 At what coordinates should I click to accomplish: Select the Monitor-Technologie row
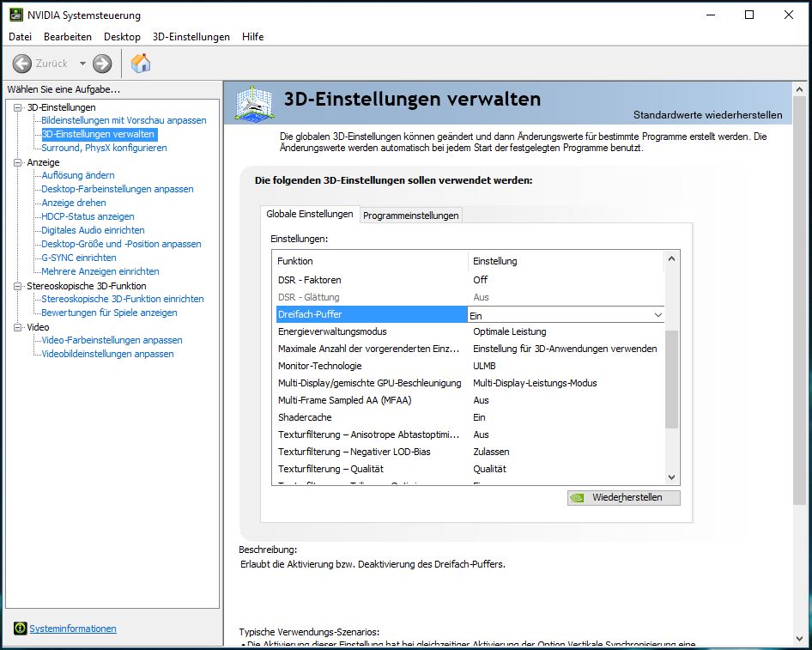click(x=470, y=366)
